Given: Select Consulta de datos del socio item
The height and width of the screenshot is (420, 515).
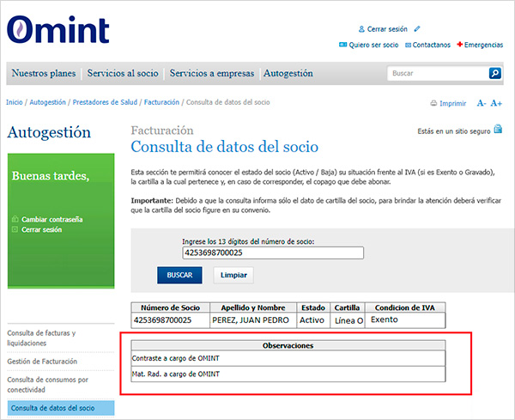Looking at the screenshot, I should [x=61, y=408].
